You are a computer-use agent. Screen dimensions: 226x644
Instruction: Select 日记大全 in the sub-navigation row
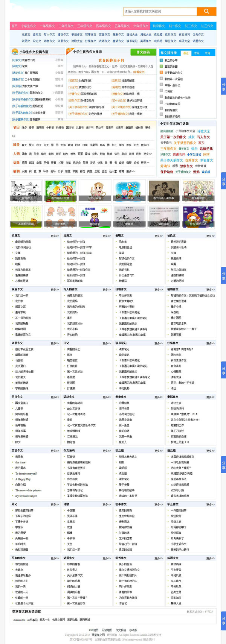[132, 35]
